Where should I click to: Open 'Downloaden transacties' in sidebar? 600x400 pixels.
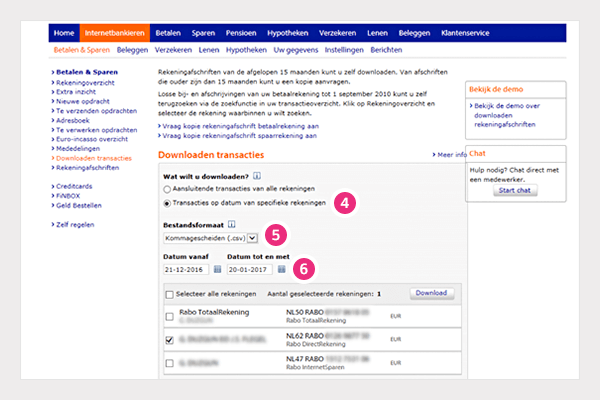[92, 158]
